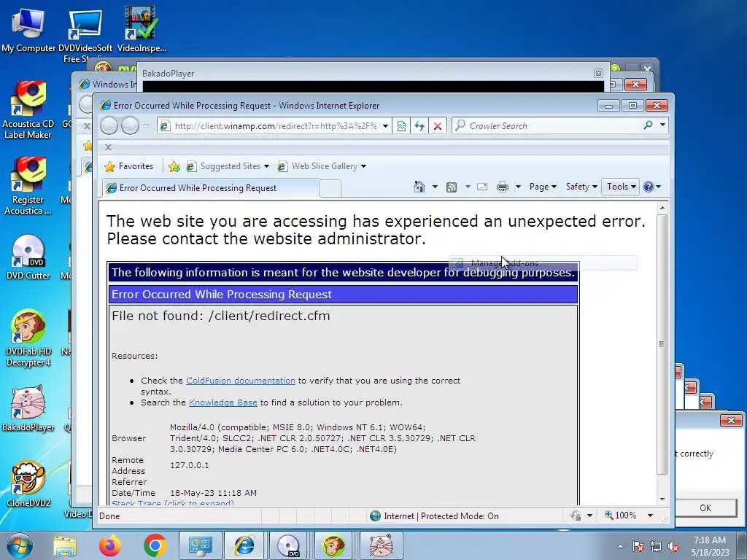Open the ColdFusion documentation link
The image size is (747, 560).
[241, 381]
